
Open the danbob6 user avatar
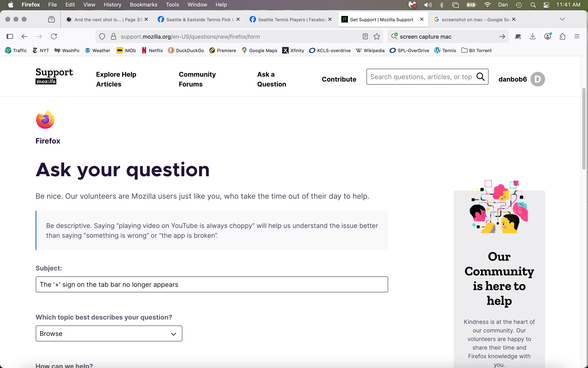coord(537,79)
